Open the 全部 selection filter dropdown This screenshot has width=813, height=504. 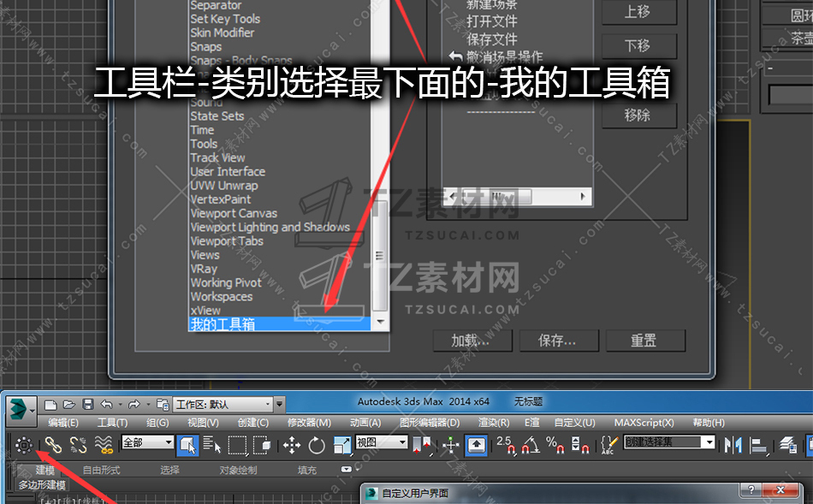147,442
